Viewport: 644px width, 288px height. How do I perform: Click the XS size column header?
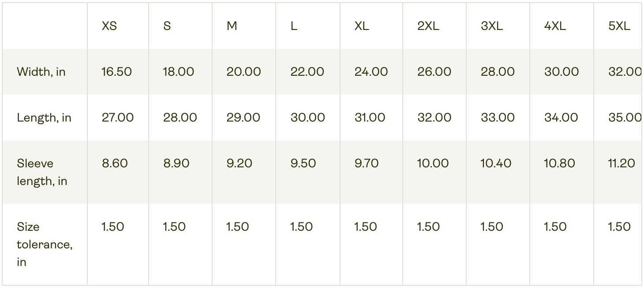(x=109, y=26)
